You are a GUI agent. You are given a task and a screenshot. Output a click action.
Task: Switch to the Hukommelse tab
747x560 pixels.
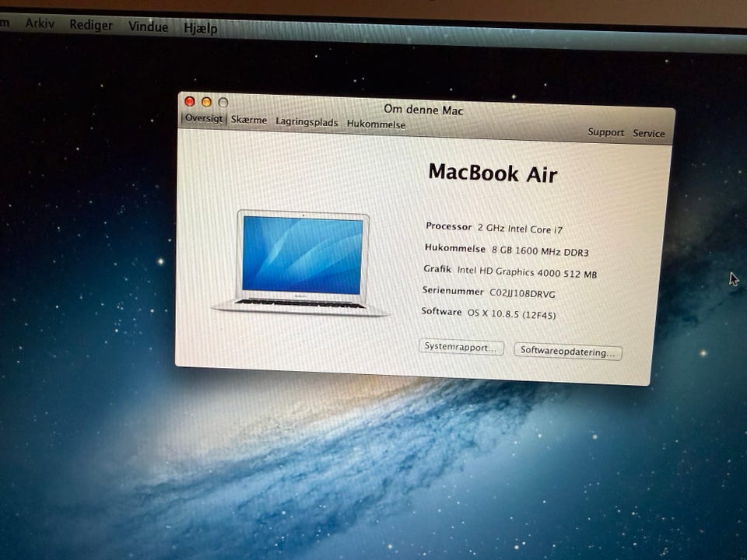(376, 124)
